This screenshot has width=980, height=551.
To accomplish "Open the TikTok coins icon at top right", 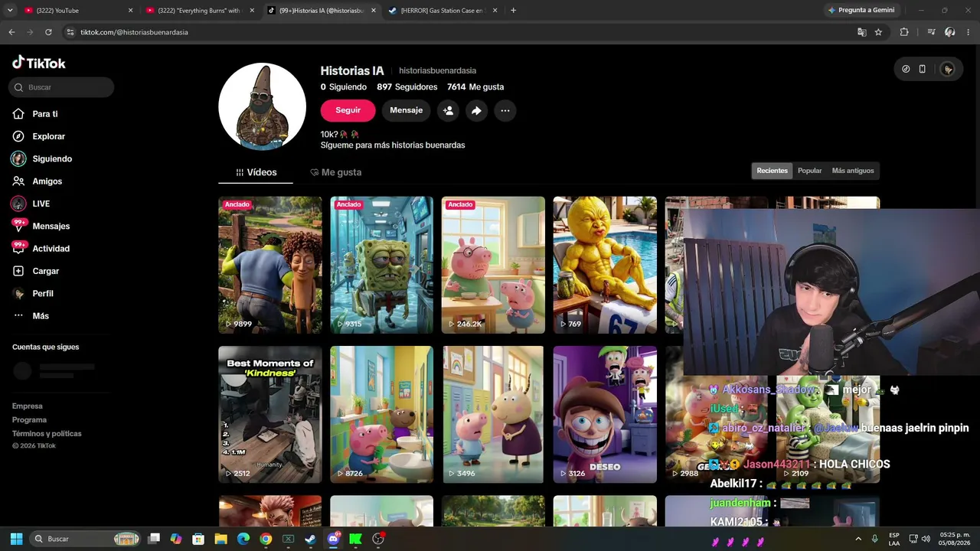I will 906,69.
